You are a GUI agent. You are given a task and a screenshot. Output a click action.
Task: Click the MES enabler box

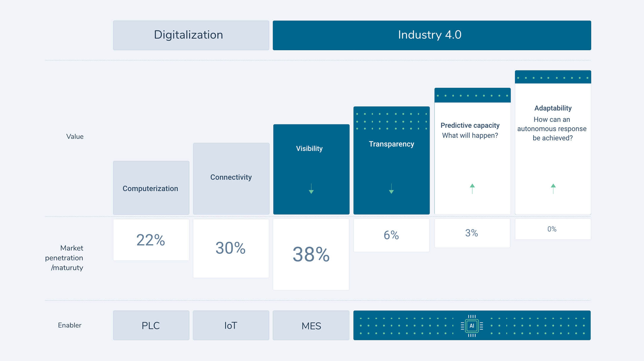(311, 325)
